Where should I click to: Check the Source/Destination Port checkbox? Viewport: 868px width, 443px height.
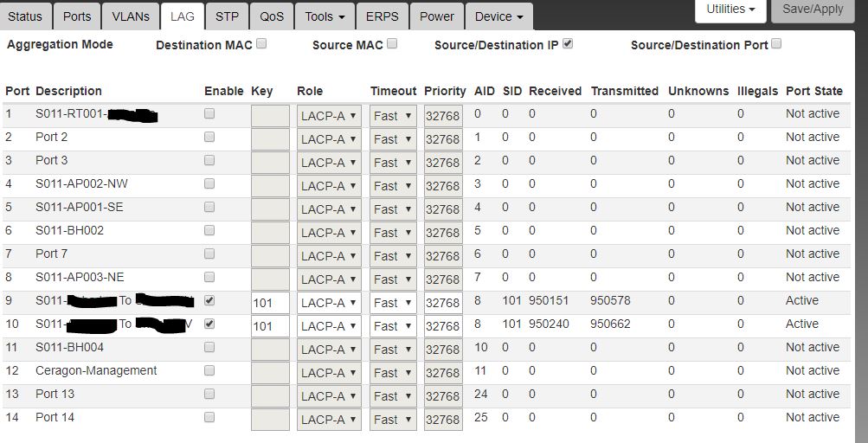(x=776, y=43)
